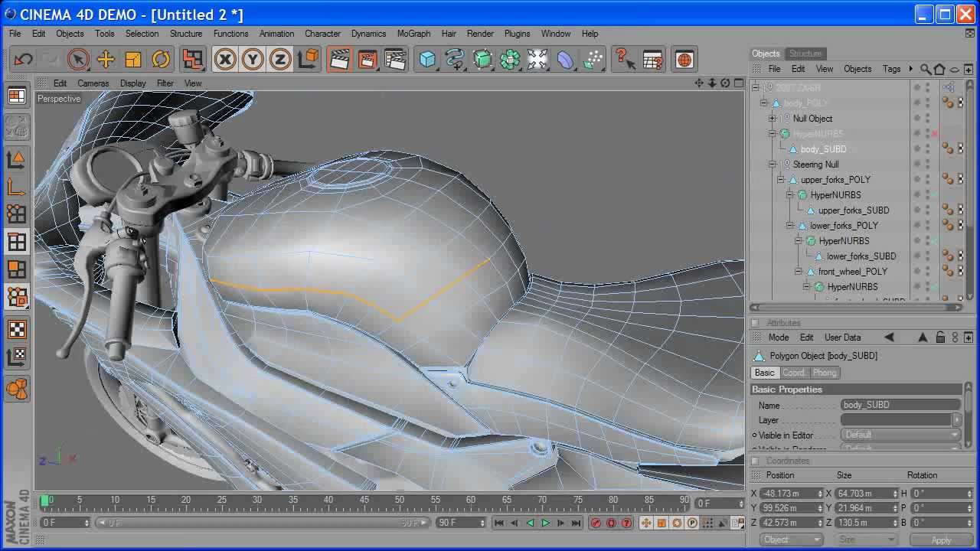
Task: Toggle X axis lock
Action: 225,59
